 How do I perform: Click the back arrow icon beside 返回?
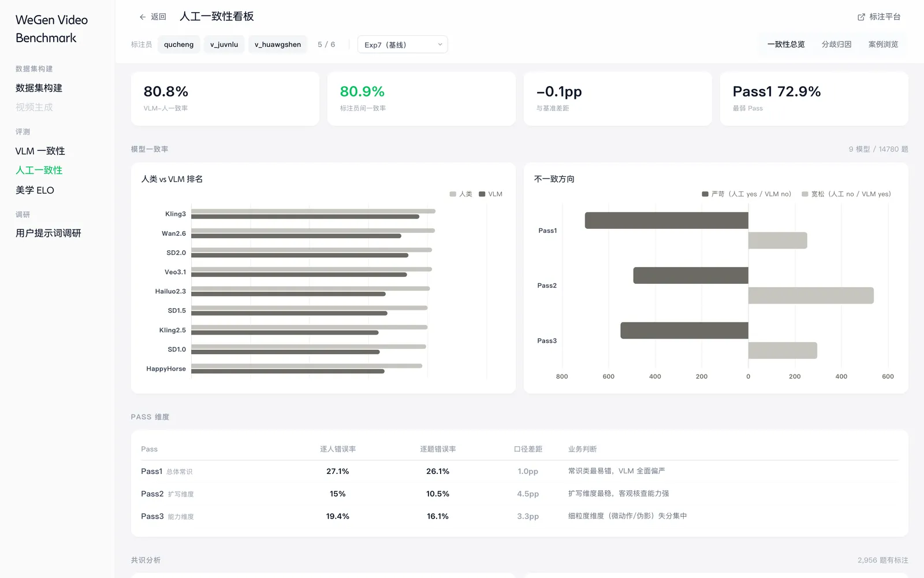[143, 17]
